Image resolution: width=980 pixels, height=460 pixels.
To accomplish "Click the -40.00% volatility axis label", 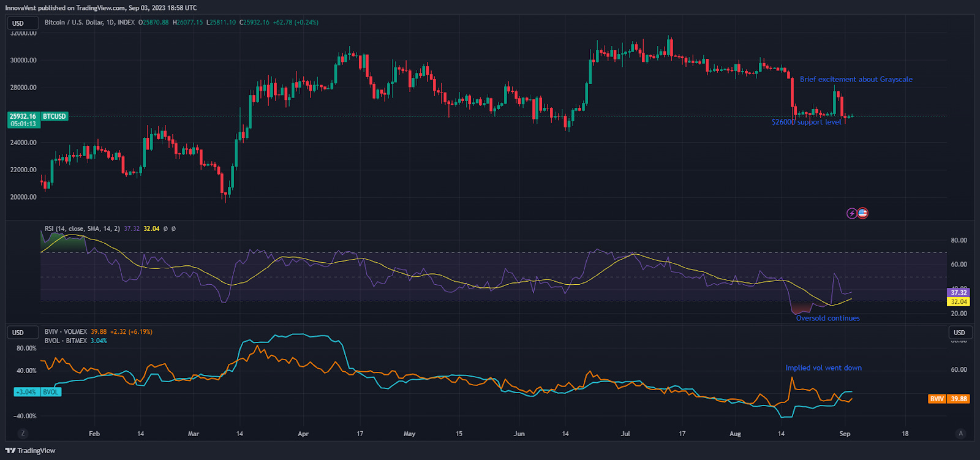I will [x=25, y=416].
